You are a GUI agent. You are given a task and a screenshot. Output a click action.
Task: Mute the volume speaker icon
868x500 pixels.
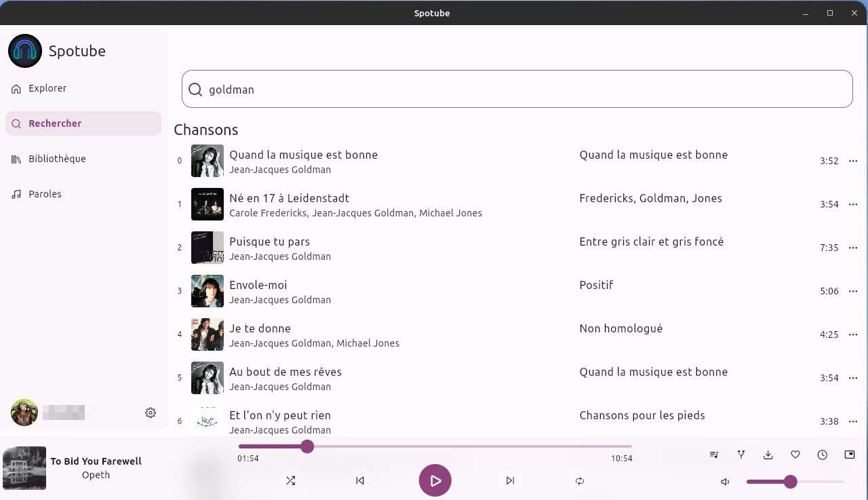[x=725, y=482]
